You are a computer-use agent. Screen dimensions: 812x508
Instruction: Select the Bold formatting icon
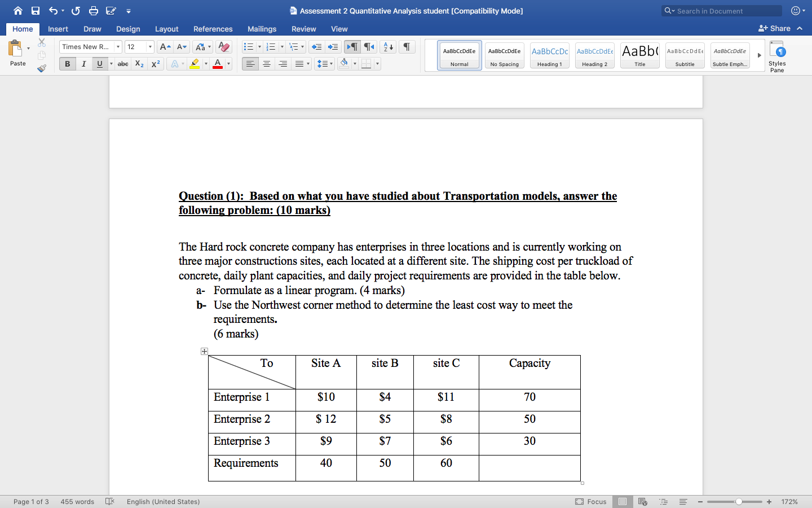pos(67,64)
